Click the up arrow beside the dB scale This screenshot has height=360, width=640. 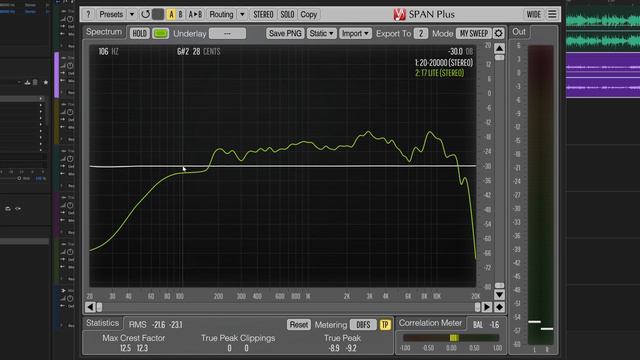click(x=499, y=49)
